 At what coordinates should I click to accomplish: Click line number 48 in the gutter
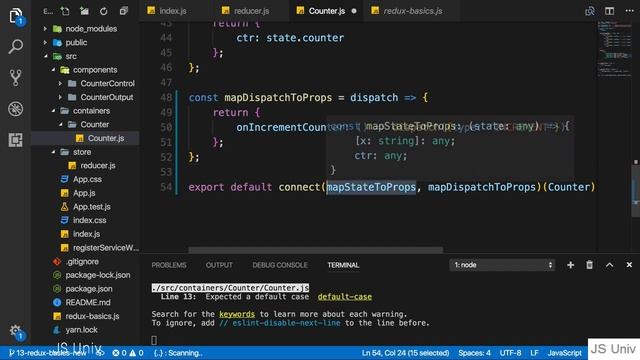[x=166, y=98]
